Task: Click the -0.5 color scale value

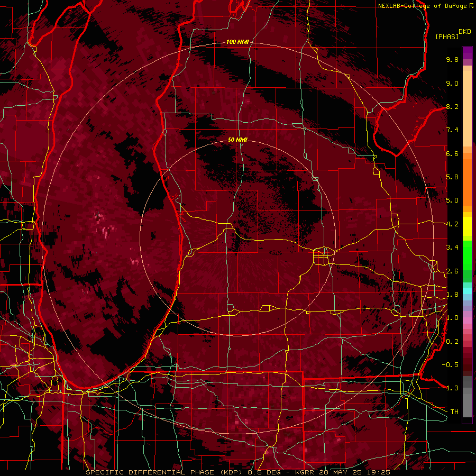Action: click(x=450, y=365)
